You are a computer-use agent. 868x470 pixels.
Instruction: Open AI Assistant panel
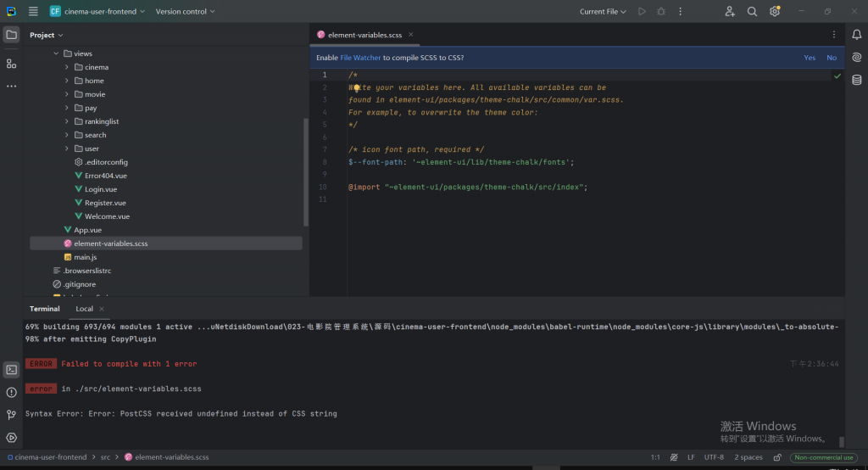[856, 58]
